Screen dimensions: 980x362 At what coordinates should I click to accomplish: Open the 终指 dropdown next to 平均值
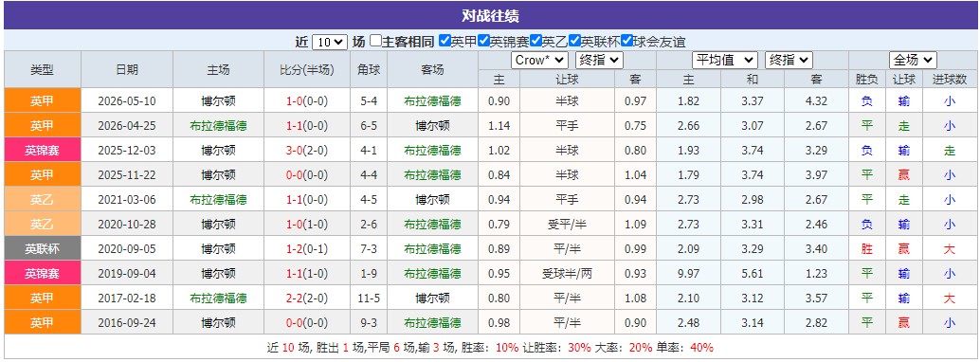tap(789, 60)
